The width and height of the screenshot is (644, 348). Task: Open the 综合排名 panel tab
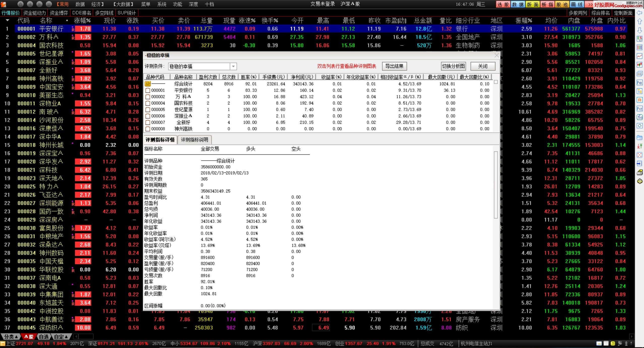pyautogui.click(x=600, y=13)
